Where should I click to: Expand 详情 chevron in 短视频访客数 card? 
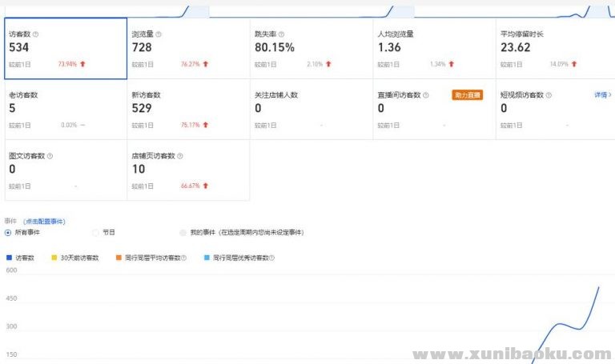tap(602, 94)
